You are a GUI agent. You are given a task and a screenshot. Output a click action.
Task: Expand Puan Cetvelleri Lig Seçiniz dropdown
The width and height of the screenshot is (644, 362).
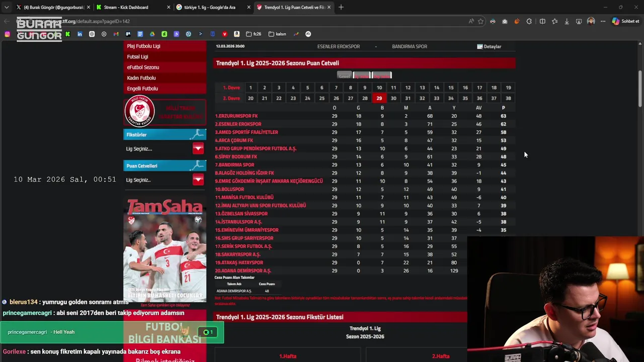point(198,179)
